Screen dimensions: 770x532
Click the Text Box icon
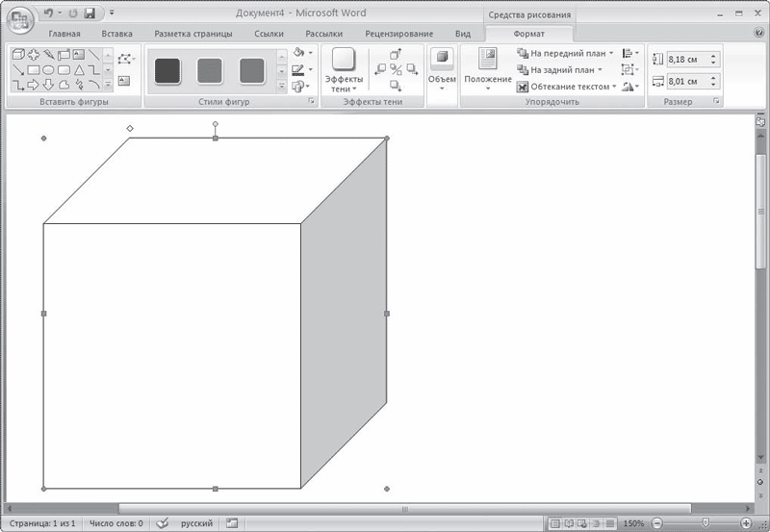124,81
